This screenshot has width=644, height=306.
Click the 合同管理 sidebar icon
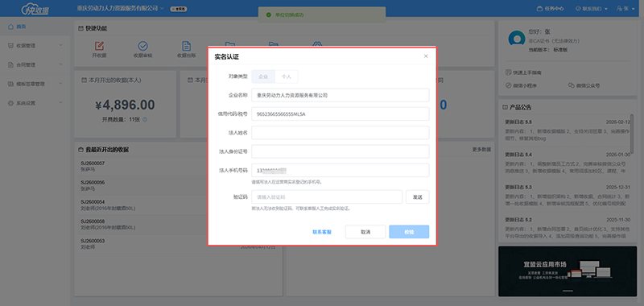coord(10,65)
